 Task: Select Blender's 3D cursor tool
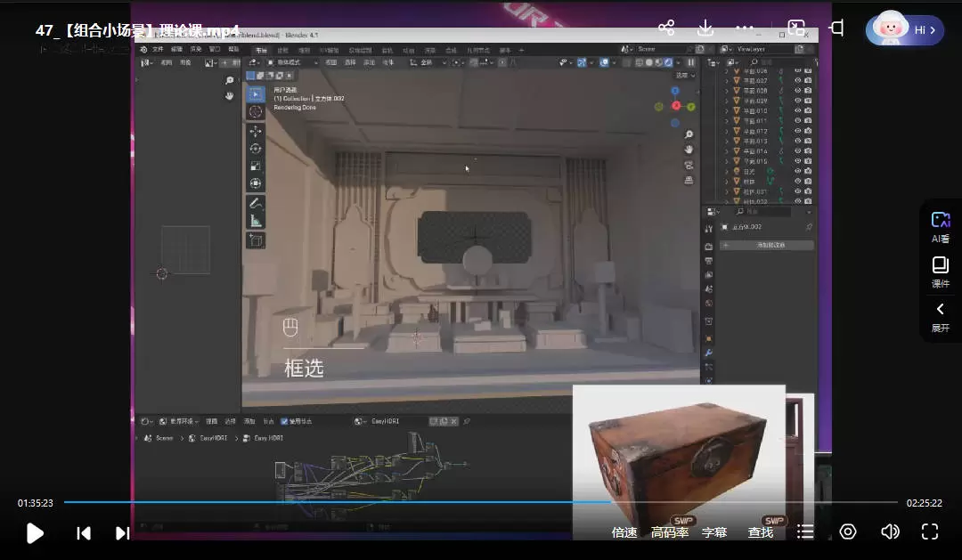click(256, 111)
